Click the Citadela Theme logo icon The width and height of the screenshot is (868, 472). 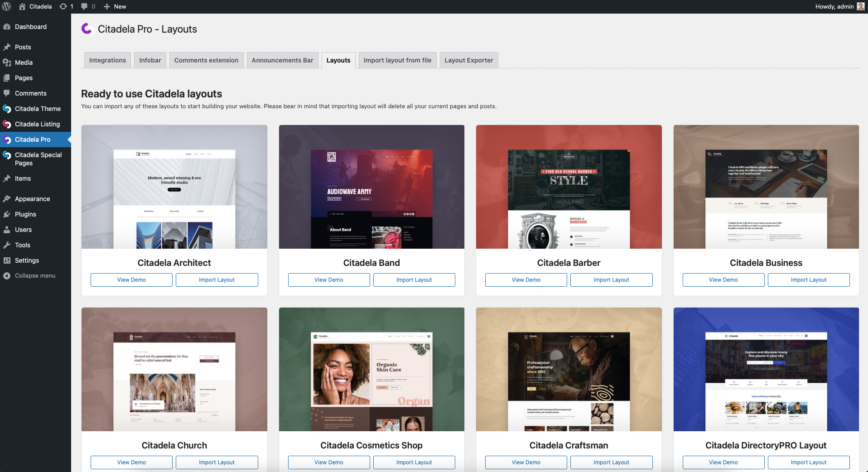point(7,109)
